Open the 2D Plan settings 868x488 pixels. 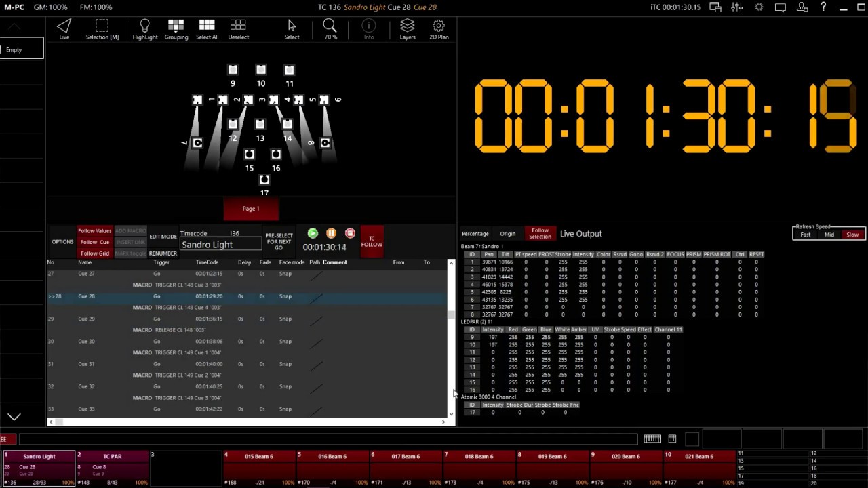(439, 29)
